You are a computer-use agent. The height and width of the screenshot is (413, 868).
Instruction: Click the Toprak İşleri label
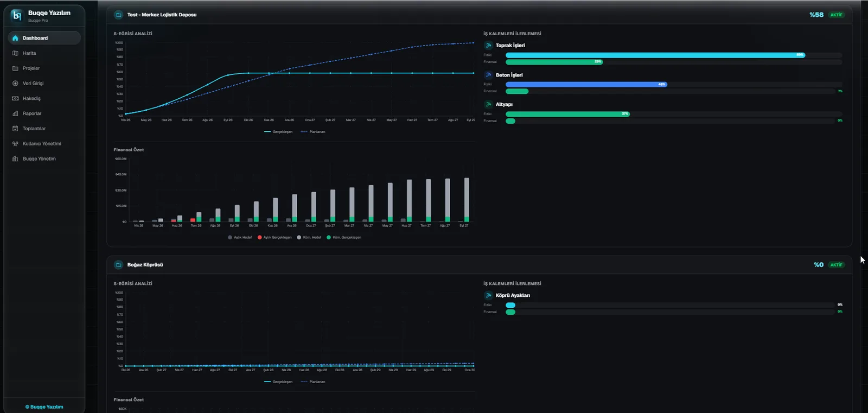(x=510, y=46)
